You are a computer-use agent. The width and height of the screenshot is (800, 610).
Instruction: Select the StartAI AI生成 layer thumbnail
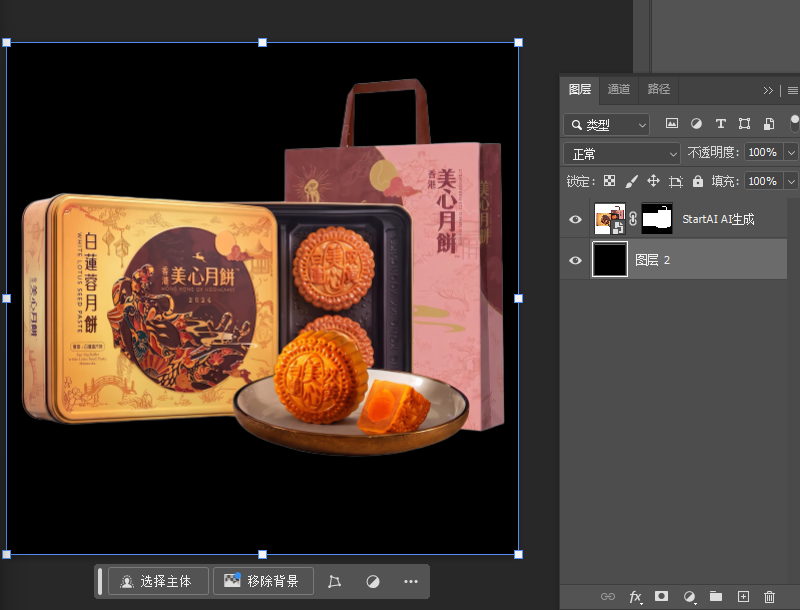[610, 219]
